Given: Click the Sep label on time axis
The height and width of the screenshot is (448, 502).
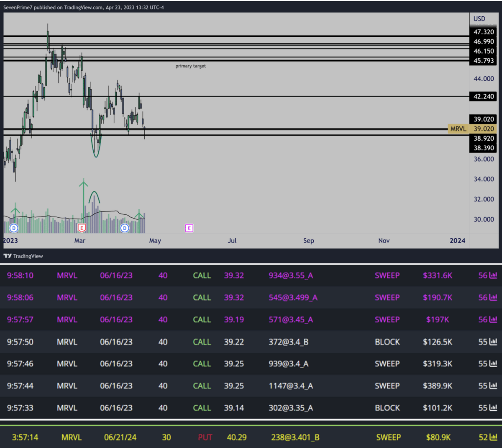Looking at the screenshot, I should tap(309, 241).
